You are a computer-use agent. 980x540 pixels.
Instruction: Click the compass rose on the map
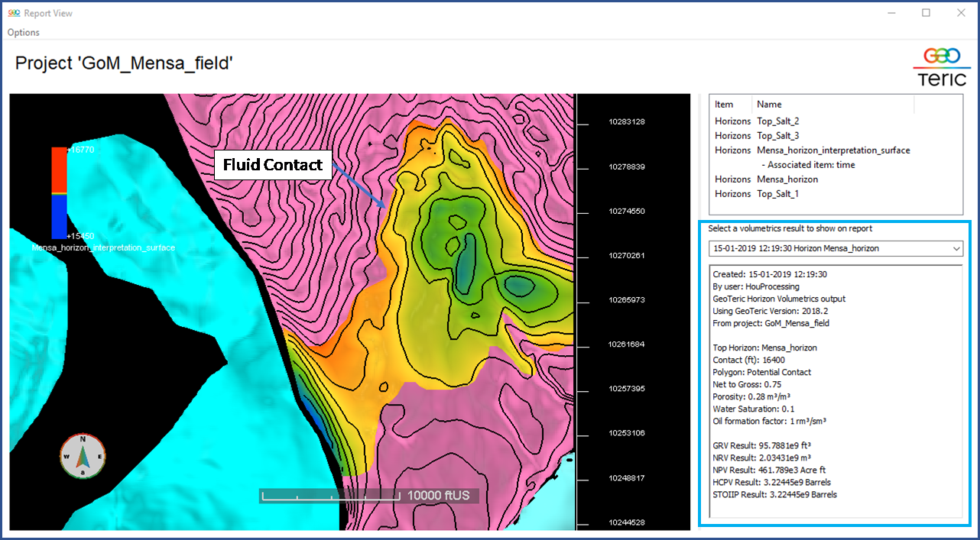(82, 456)
